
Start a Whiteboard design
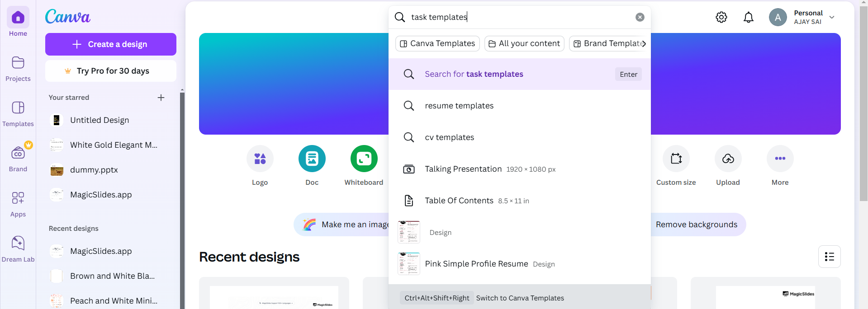click(364, 159)
